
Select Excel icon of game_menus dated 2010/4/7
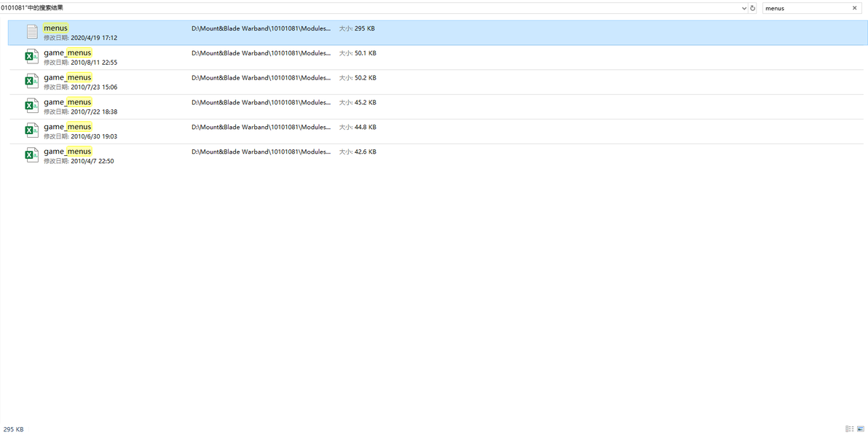[32, 155]
